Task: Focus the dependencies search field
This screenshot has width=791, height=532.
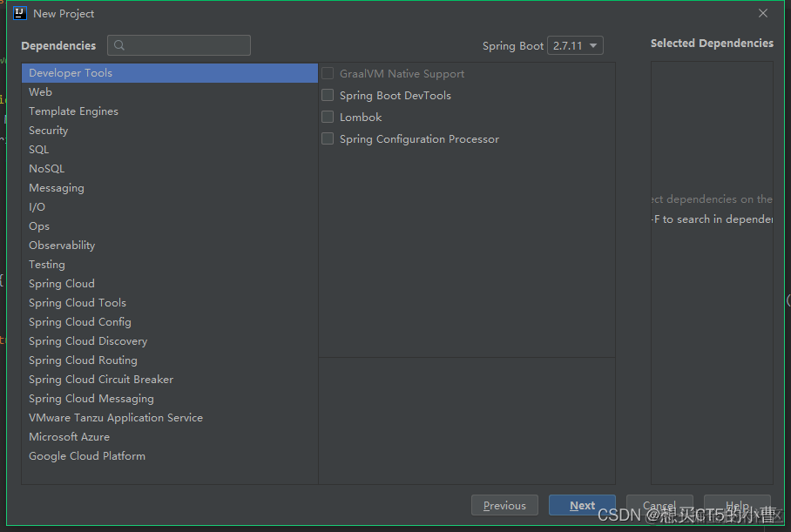Action: click(179, 45)
